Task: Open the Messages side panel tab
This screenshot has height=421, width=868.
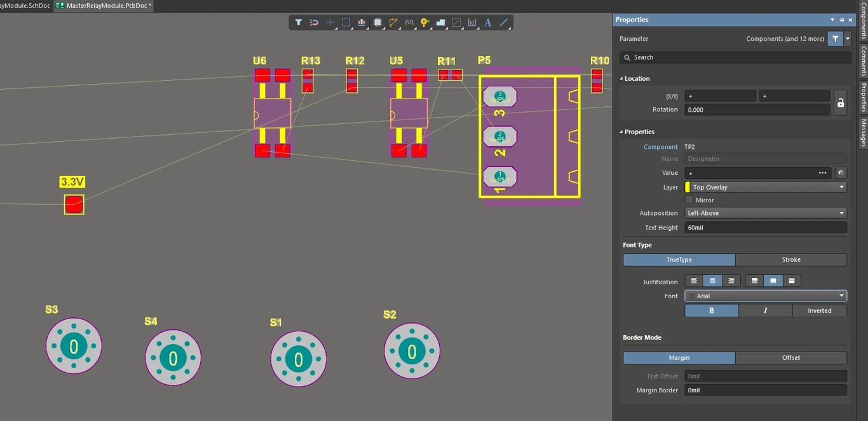Action: pos(863,132)
